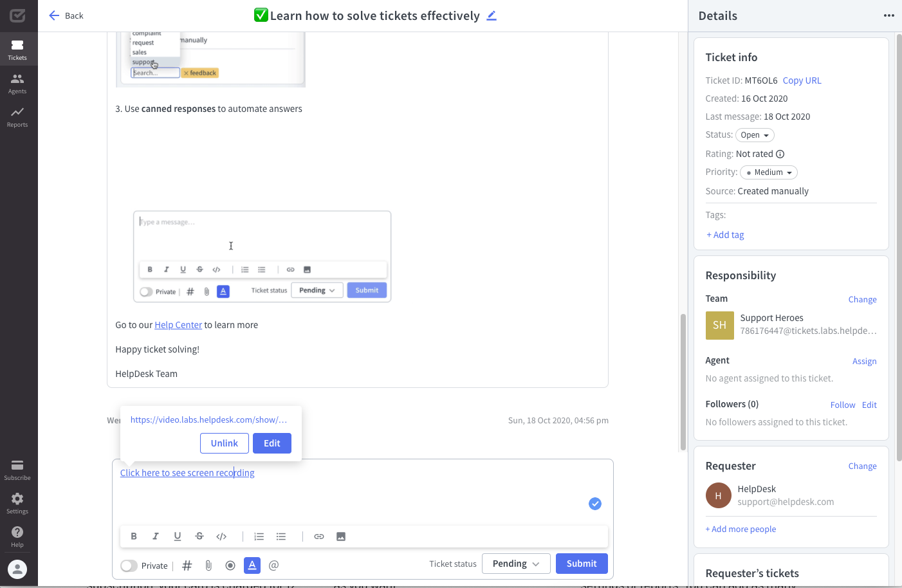
Task: Open Ticket status Pending dropdown
Action: click(x=516, y=564)
